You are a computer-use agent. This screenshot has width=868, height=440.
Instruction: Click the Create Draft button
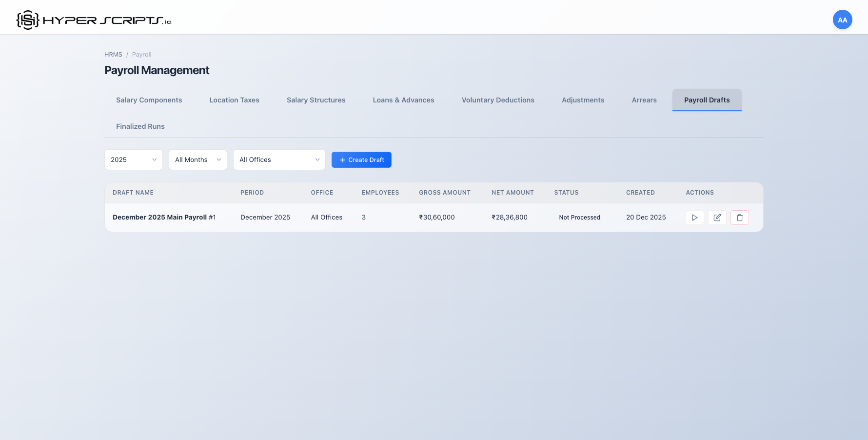[361, 160]
